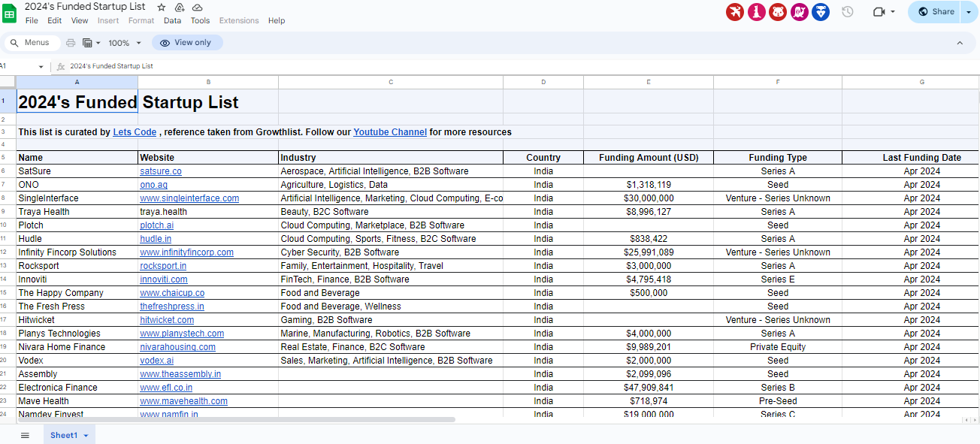Star the 2024's Funded Startup List document
Viewport: 980px width, 444px height.
[161, 7]
